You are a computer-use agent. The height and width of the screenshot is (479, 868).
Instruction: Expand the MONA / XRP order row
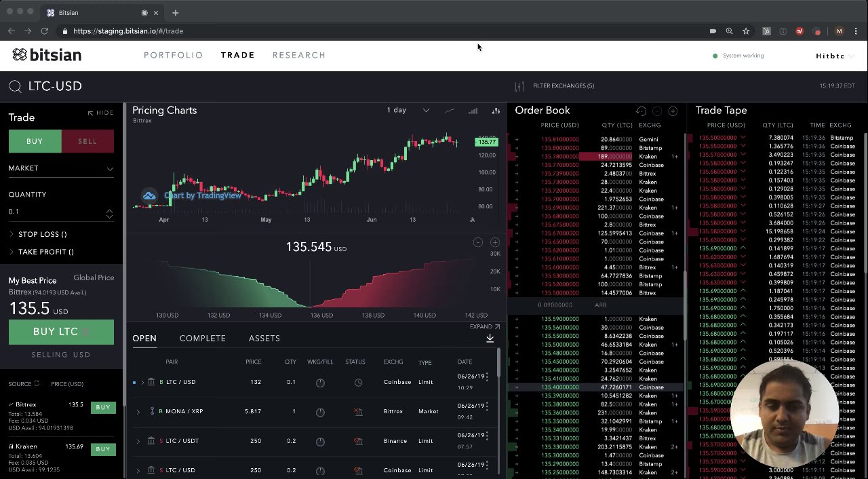click(138, 412)
